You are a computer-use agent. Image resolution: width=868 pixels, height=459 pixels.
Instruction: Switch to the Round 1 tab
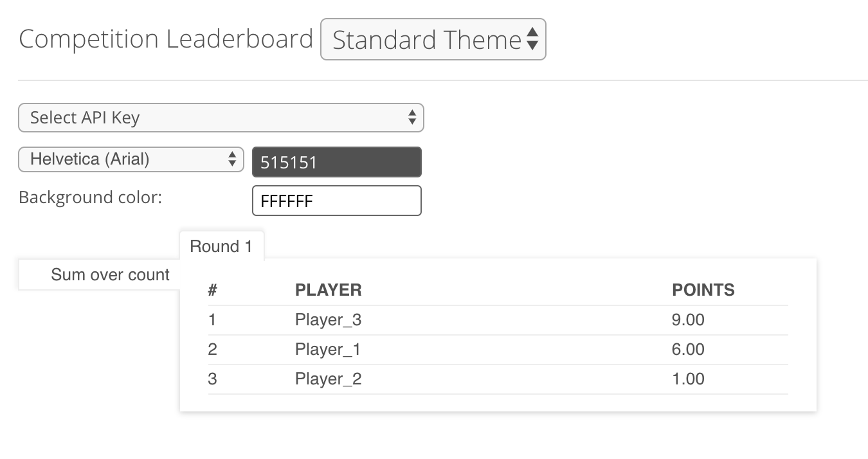[x=221, y=246]
